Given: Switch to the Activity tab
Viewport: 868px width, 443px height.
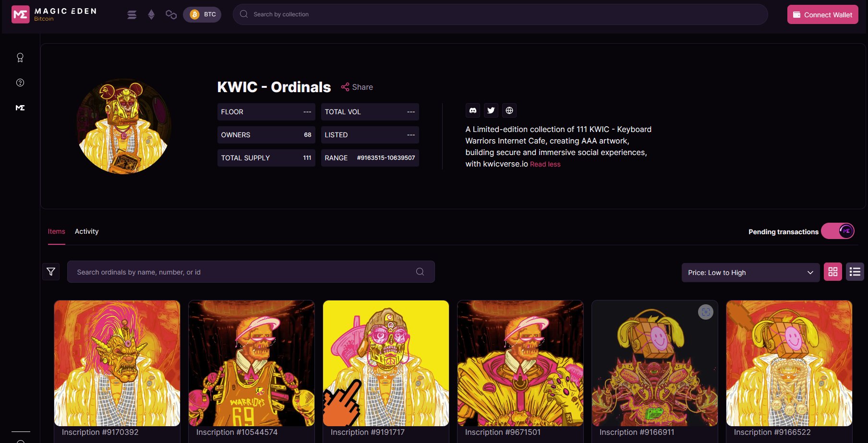Looking at the screenshot, I should tap(87, 231).
